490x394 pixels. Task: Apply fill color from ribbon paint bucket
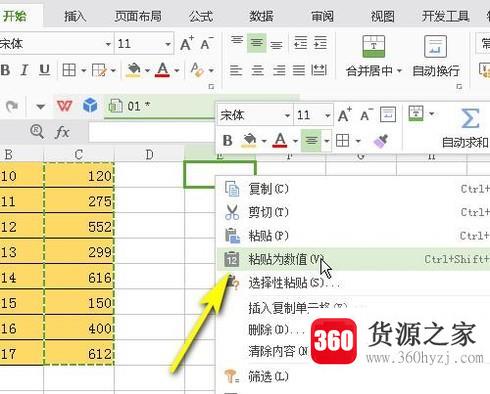[x=133, y=70]
